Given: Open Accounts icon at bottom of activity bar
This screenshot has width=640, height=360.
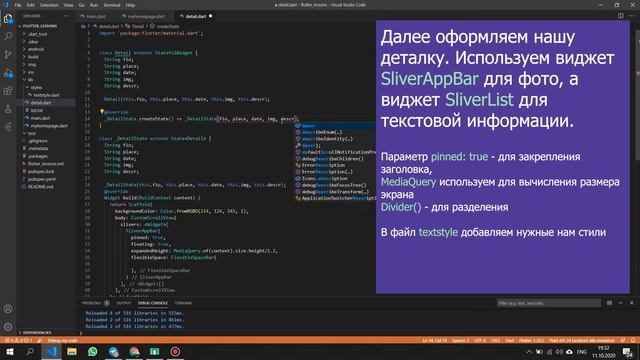Looking at the screenshot, I should [8, 309].
